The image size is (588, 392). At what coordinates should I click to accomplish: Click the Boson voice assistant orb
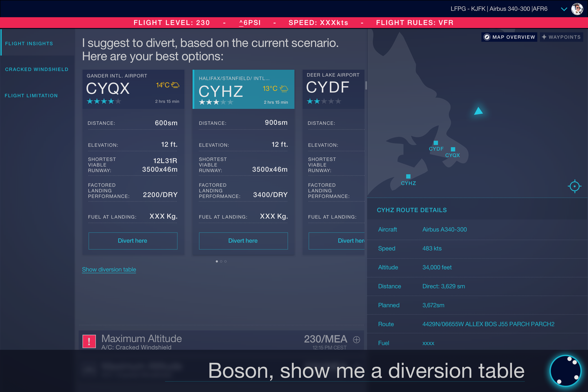(565, 371)
